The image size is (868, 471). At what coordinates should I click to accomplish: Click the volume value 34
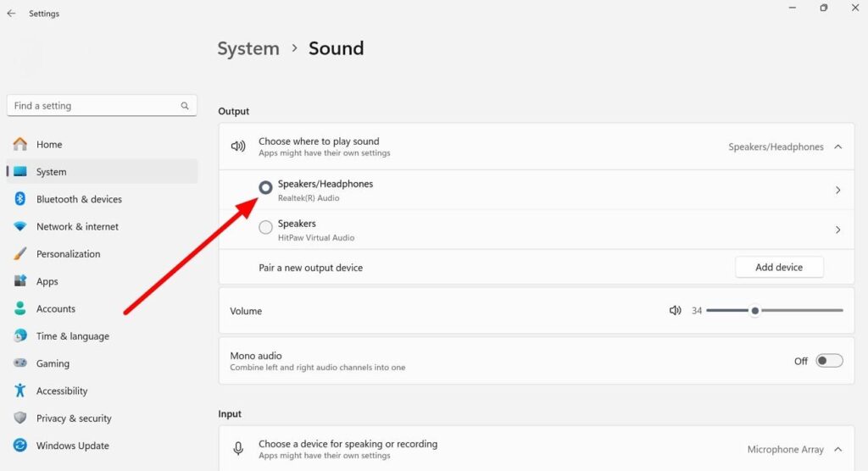(697, 311)
